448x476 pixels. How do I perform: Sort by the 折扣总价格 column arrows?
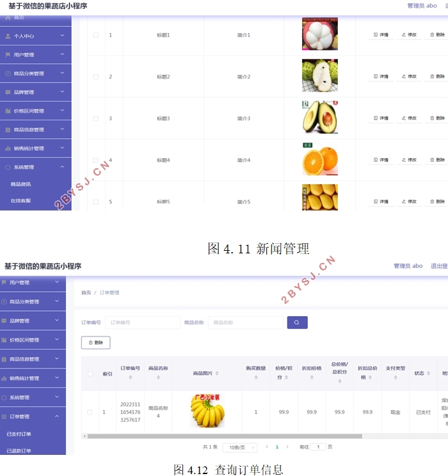[370, 377]
